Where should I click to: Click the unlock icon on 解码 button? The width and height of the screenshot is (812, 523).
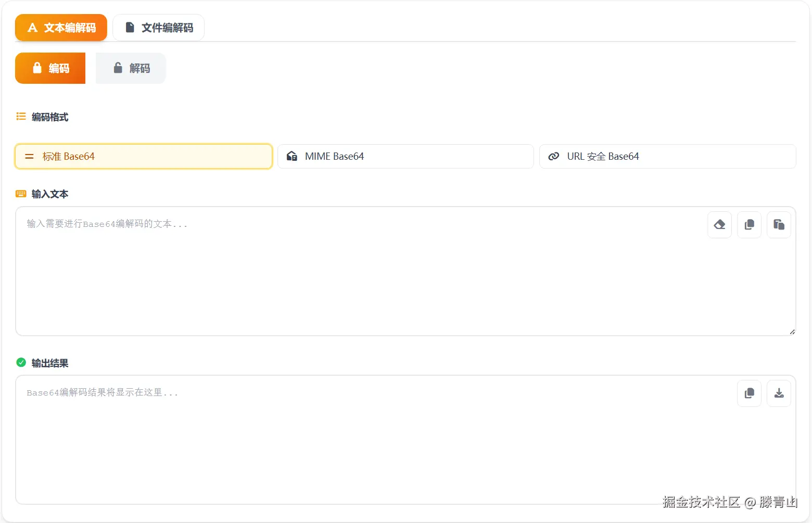coord(118,68)
